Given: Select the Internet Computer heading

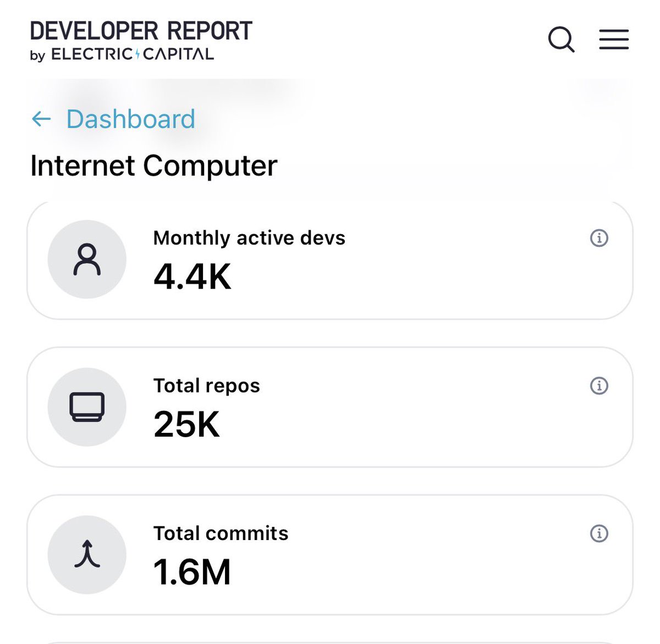Looking at the screenshot, I should [x=154, y=166].
